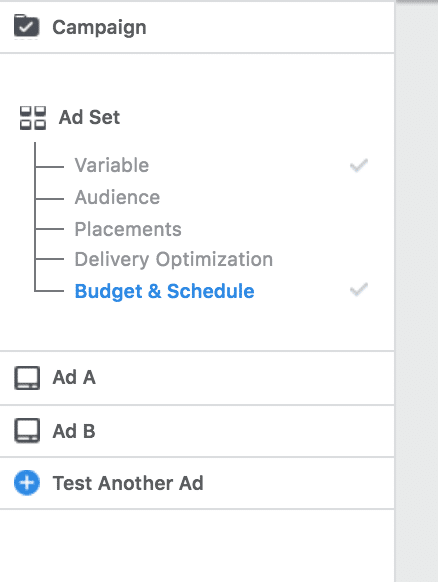Viewport: 438px width, 582px height.
Task: Select Delivery Optimization in Ad Set
Action: point(174,259)
